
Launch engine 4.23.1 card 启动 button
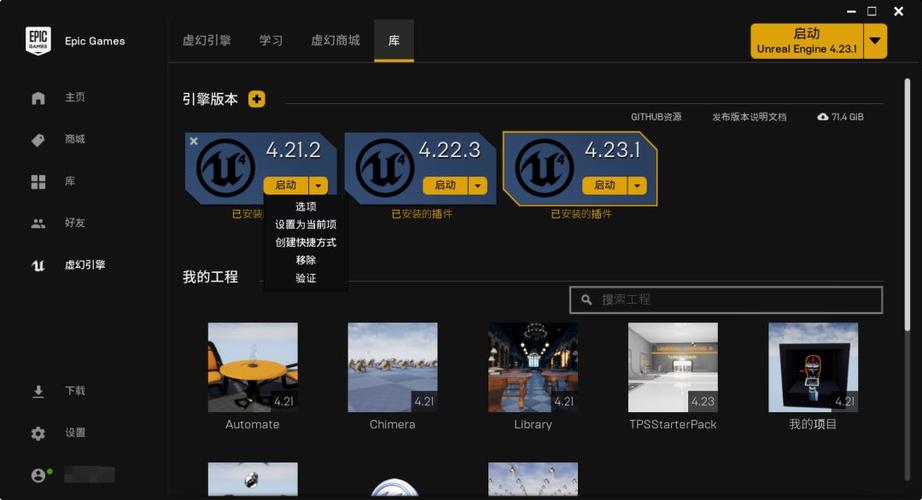tap(604, 185)
